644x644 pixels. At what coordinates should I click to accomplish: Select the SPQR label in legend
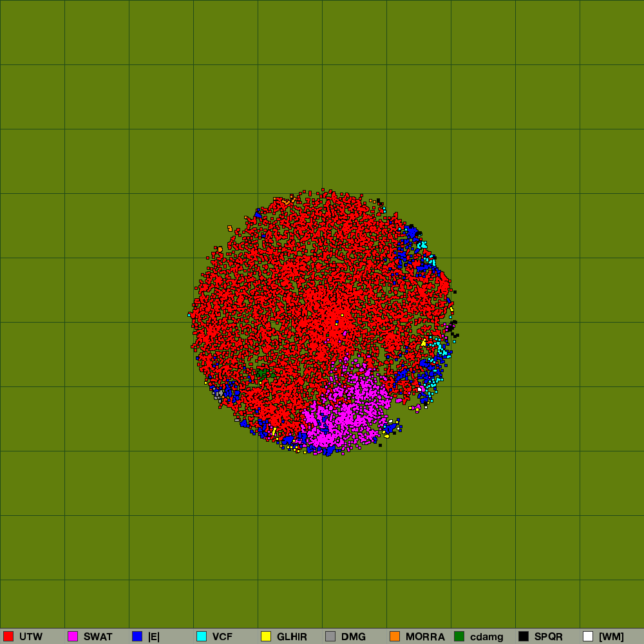point(548,637)
